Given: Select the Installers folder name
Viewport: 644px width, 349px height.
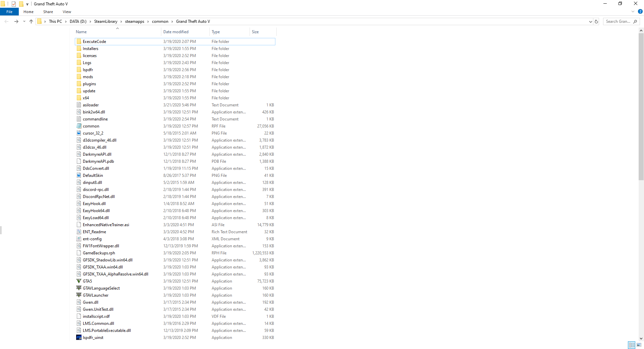Looking at the screenshot, I should coord(91,49).
